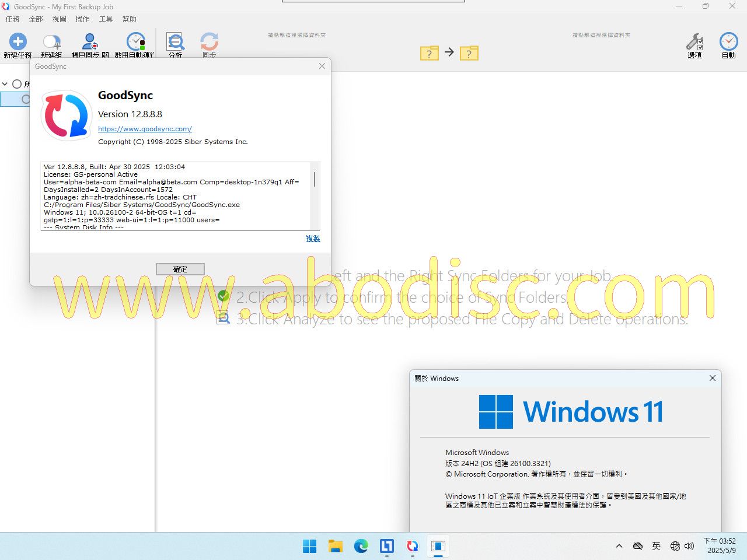Click the 新建組 new group icon

tap(52, 41)
